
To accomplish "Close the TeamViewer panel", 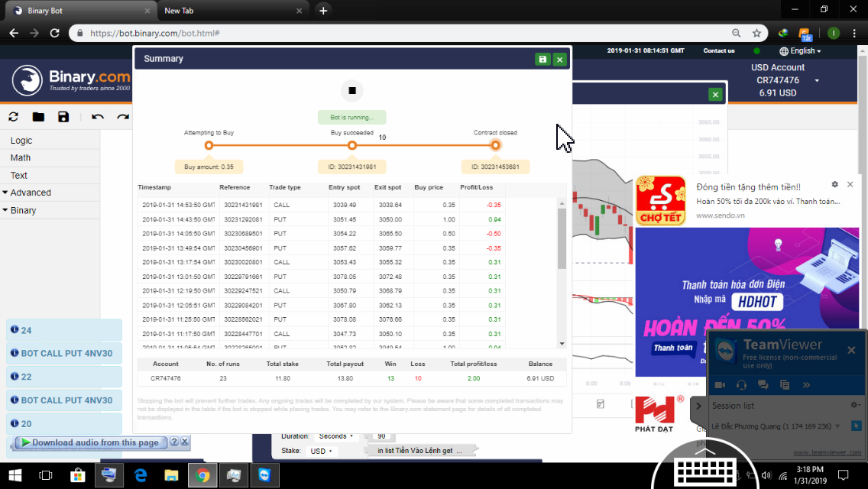I will click(851, 350).
